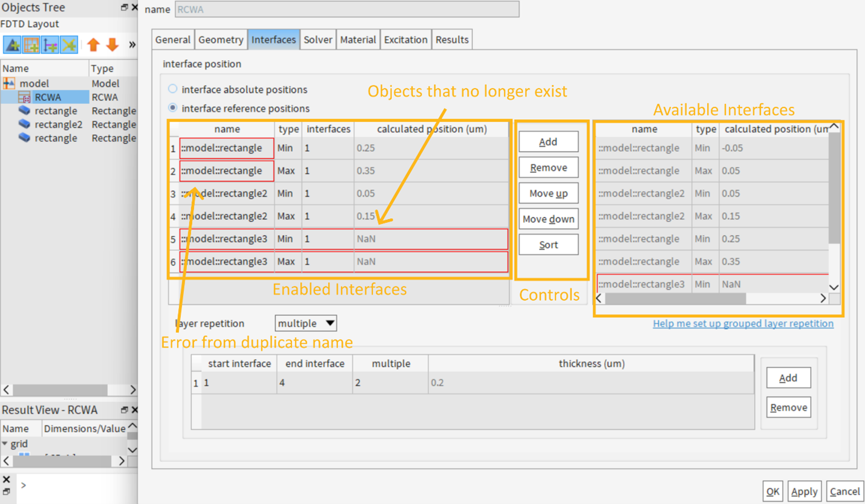Viewport: 865px width, 504px height.
Task: Click the model icon in the tree
Action: [9, 83]
